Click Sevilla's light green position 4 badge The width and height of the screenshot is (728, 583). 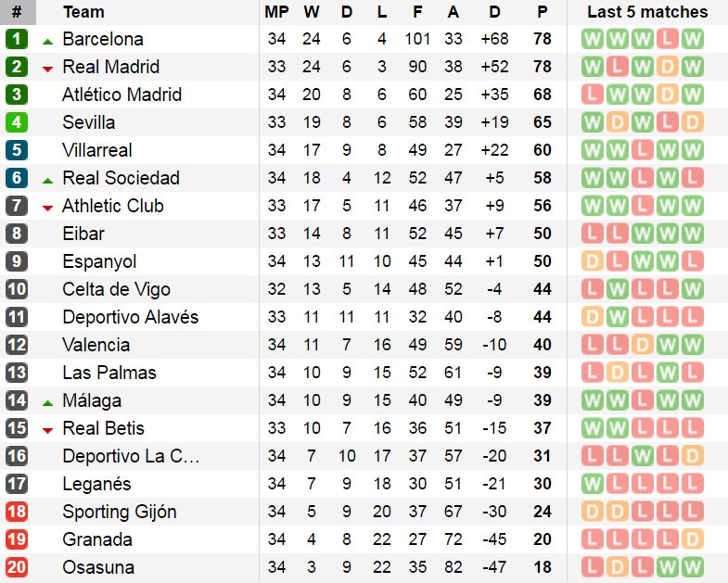click(17, 122)
